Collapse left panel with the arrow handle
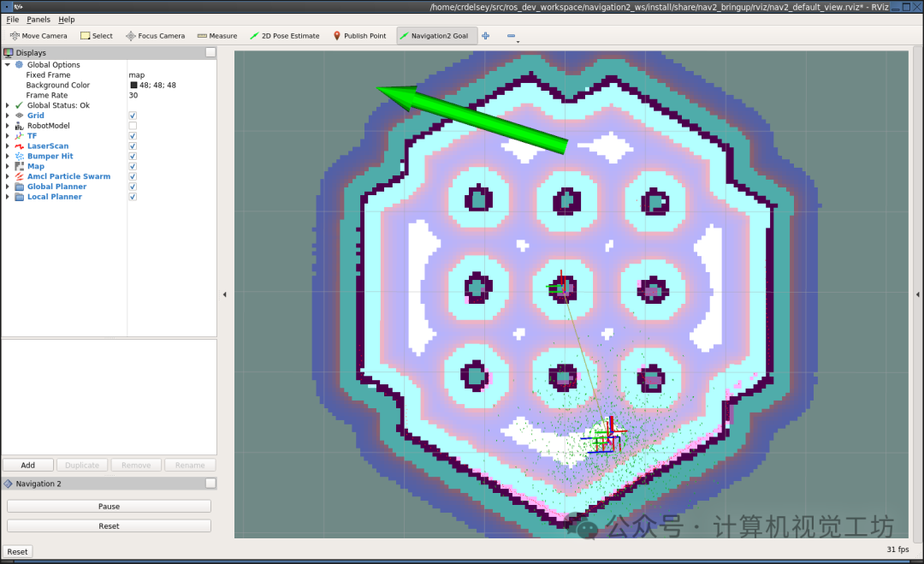924x564 pixels. [x=224, y=294]
